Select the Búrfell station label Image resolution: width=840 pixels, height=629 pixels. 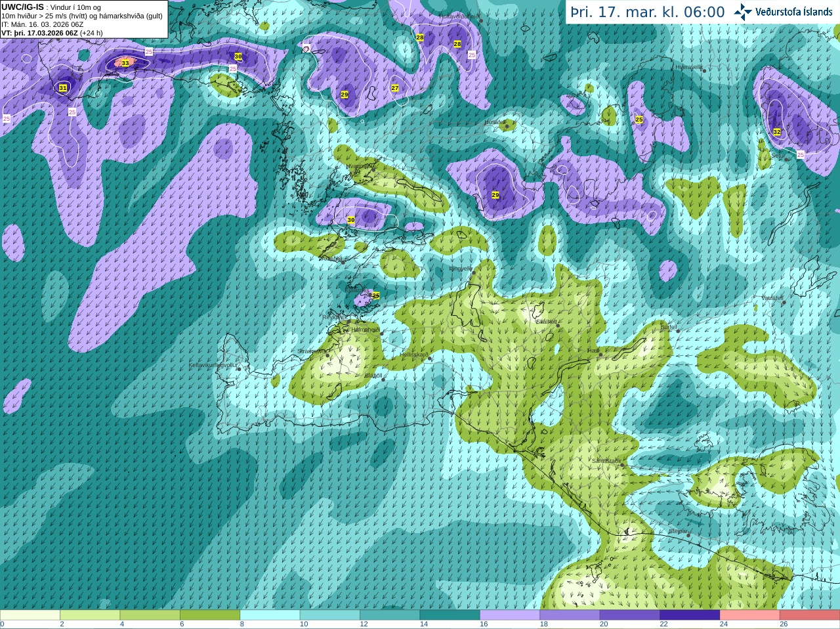coord(668,327)
